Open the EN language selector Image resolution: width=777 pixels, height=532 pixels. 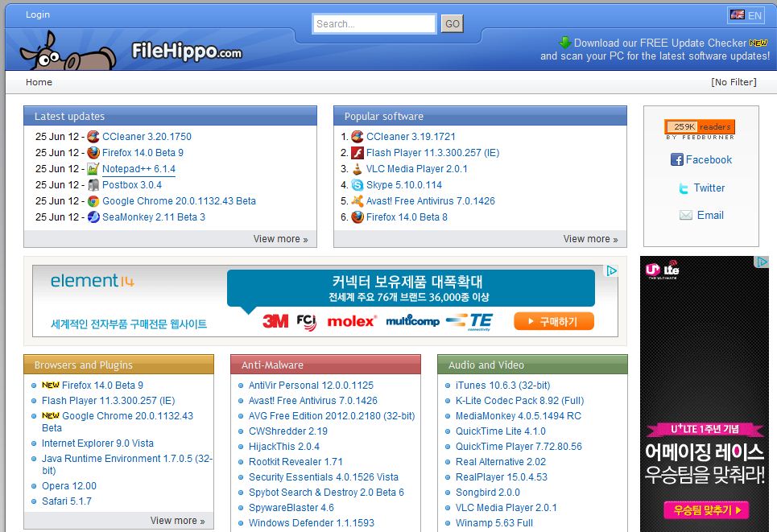click(746, 15)
